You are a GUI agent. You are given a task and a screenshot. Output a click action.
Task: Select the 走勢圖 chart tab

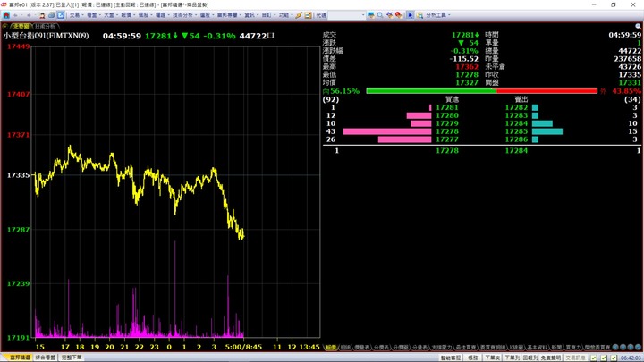tap(20, 26)
